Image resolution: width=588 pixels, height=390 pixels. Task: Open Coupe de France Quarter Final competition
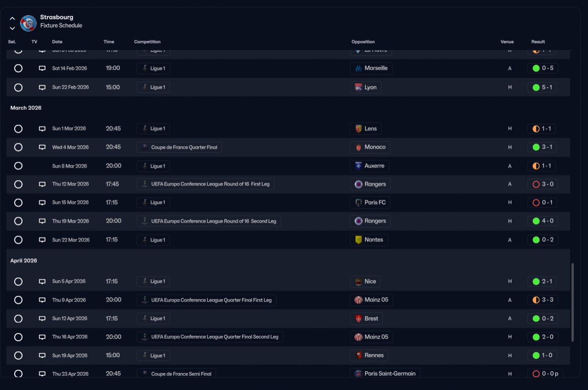coord(180,147)
